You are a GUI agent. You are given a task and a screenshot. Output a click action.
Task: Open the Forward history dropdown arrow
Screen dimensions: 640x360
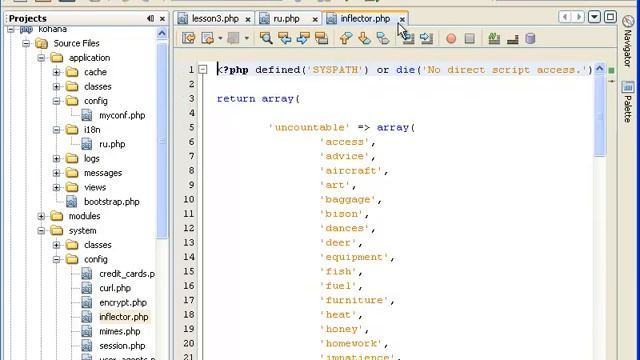(247, 38)
